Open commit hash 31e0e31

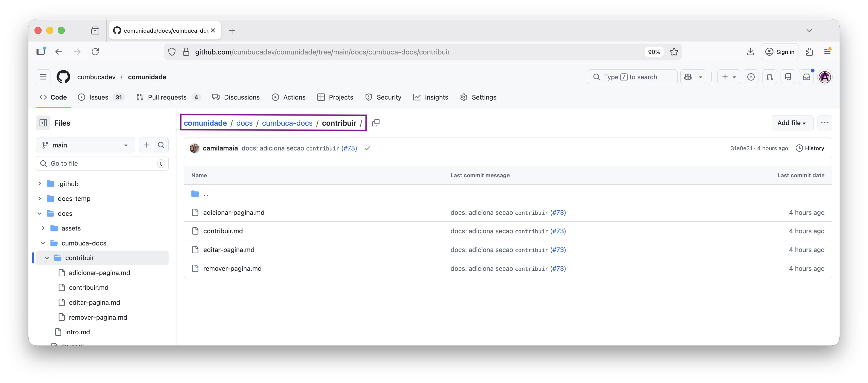(x=741, y=148)
